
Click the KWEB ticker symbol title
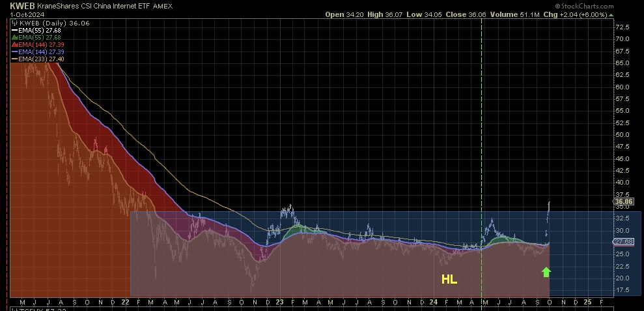tap(22, 6)
